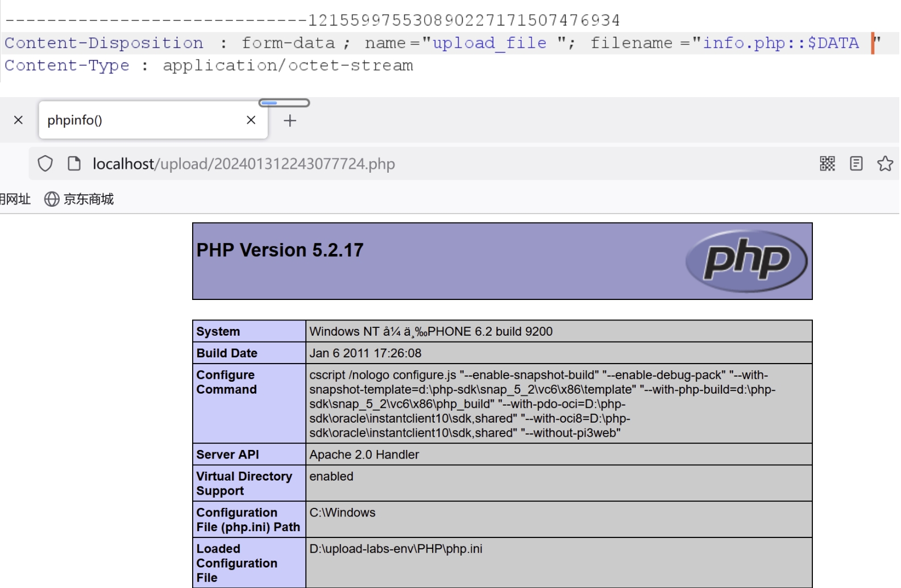Viewport: 901px width, 588px height.
Task: Click the tracking protection shield icon
Action: point(45,164)
